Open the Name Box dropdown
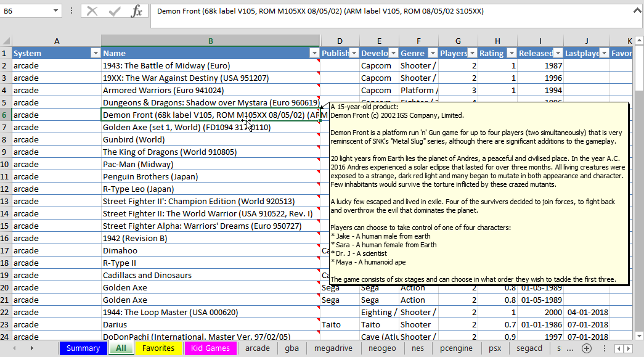 tap(56, 11)
